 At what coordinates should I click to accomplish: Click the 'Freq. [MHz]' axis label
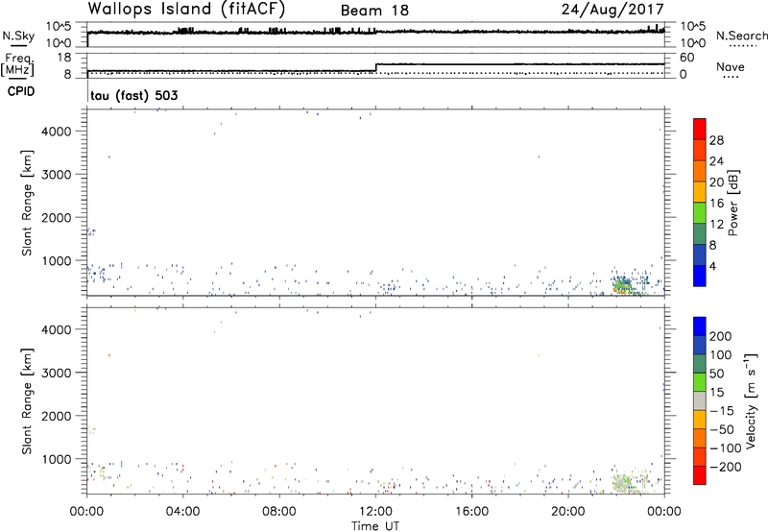[18, 64]
